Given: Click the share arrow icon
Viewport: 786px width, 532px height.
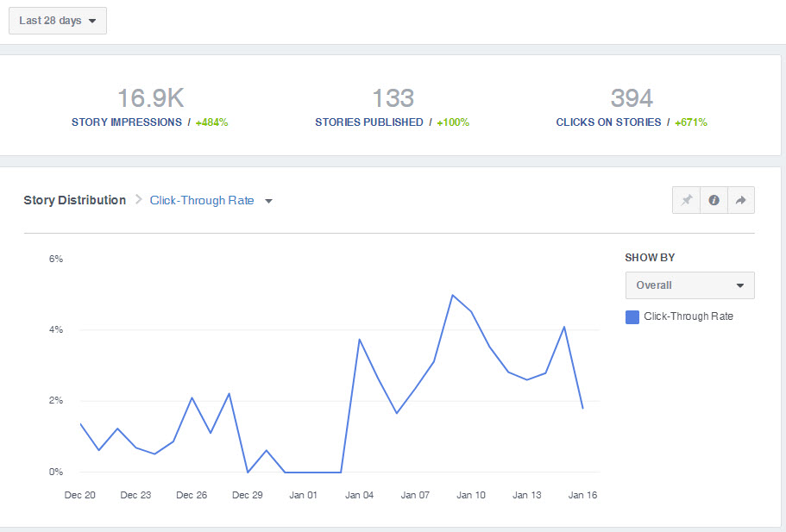Looking at the screenshot, I should click(741, 200).
